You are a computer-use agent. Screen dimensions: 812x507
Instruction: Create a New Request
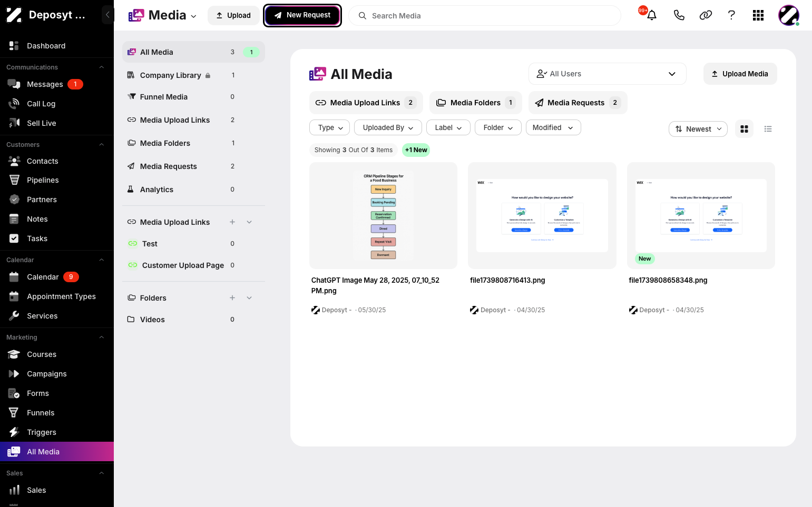point(302,15)
